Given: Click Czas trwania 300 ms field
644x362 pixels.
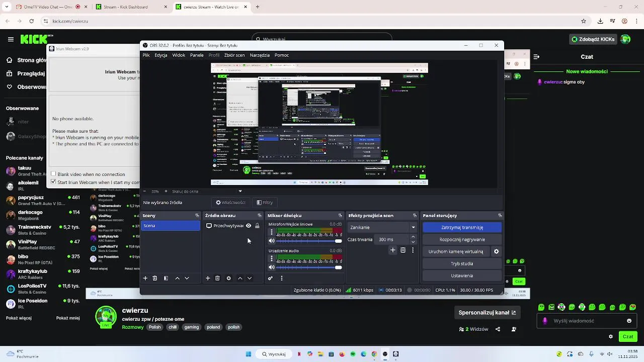Looking at the screenshot, I should coord(392,239).
